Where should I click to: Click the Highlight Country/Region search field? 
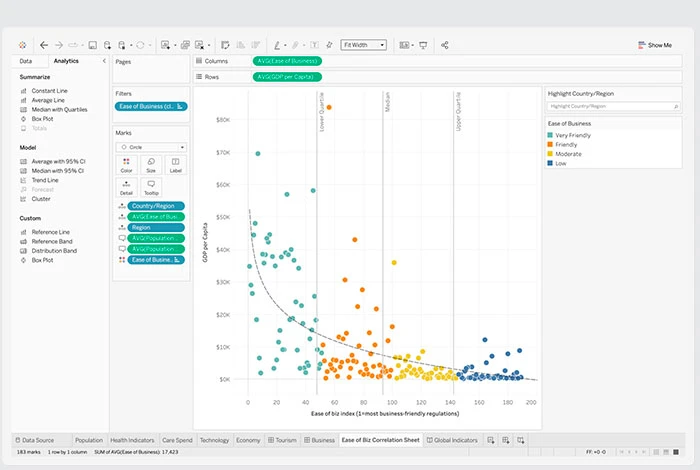coord(613,105)
